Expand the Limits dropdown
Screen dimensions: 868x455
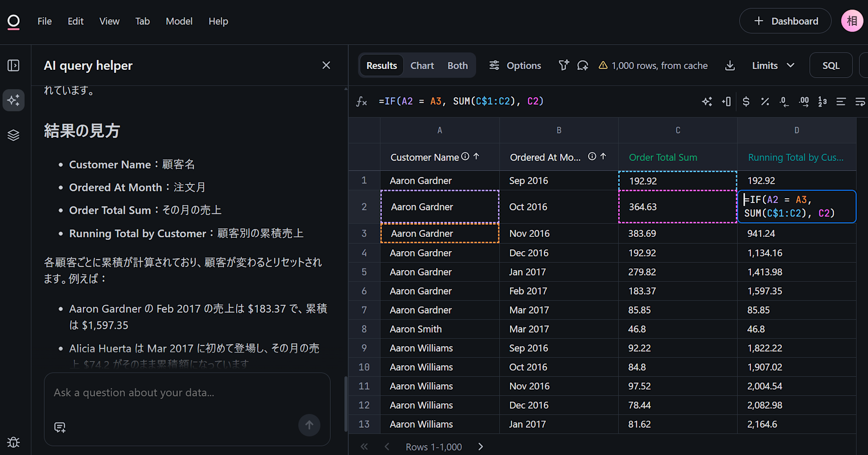coord(773,65)
